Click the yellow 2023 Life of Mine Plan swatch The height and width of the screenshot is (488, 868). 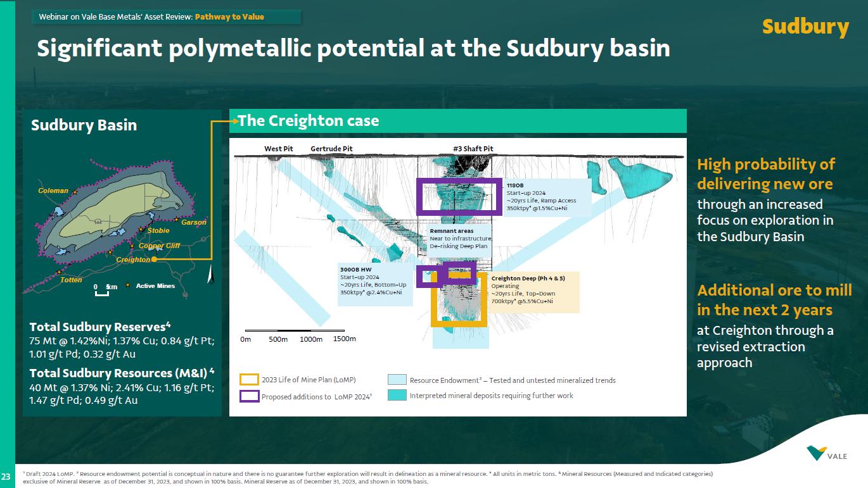point(249,380)
